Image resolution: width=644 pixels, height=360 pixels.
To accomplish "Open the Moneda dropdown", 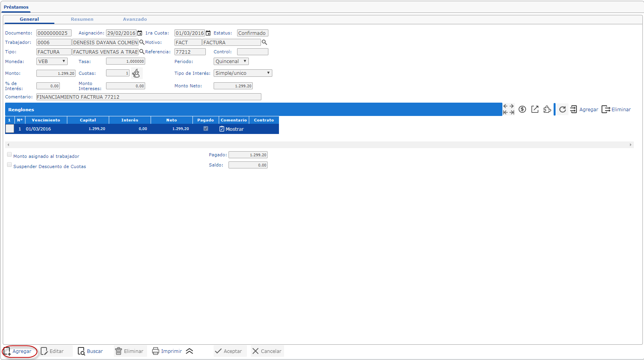I will click(x=52, y=62).
